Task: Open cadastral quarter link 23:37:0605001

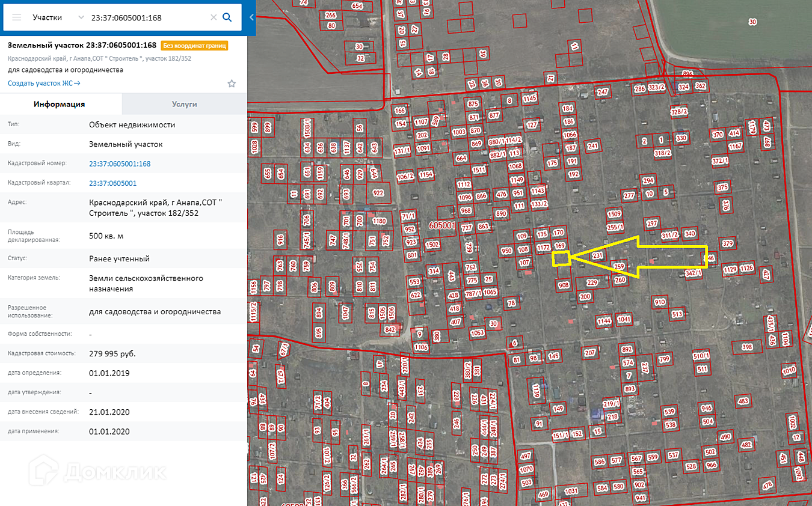Action: [x=112, y=183]
